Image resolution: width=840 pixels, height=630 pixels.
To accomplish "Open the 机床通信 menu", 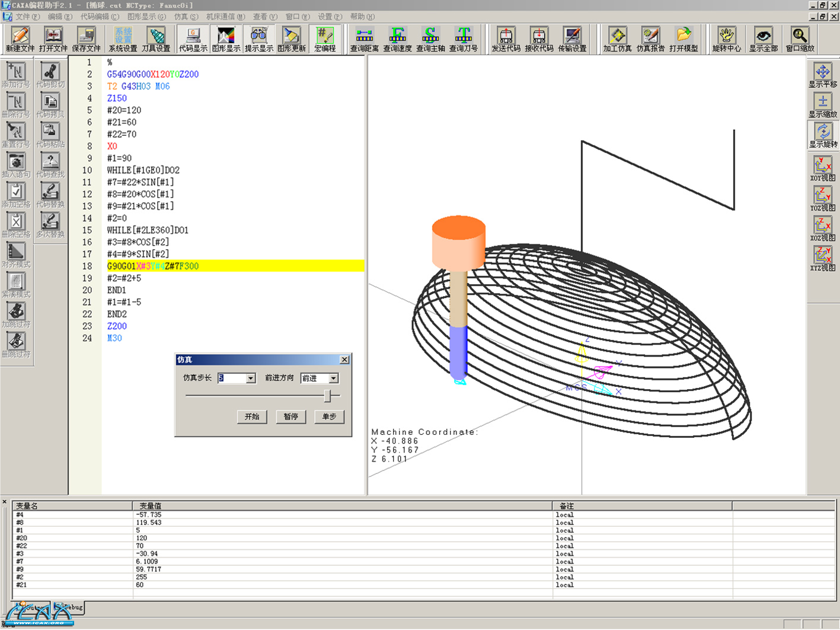I will pyautogui.click(x=225, y=17).
